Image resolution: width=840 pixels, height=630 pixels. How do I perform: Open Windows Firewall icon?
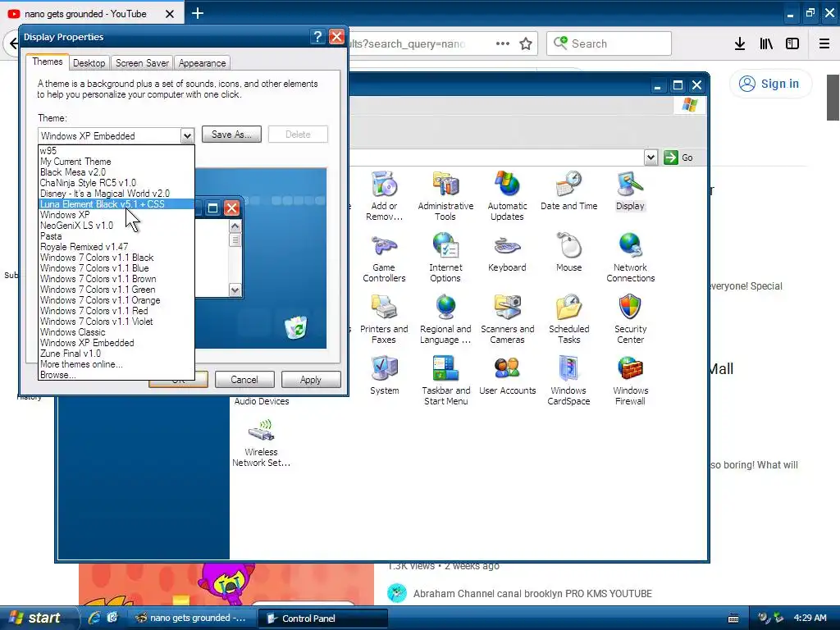click(x=631, y=381)
